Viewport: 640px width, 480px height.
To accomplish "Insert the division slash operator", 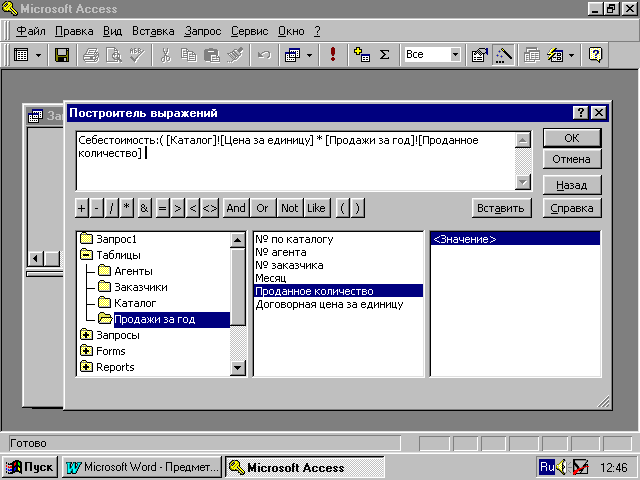I will click(111, 208).
